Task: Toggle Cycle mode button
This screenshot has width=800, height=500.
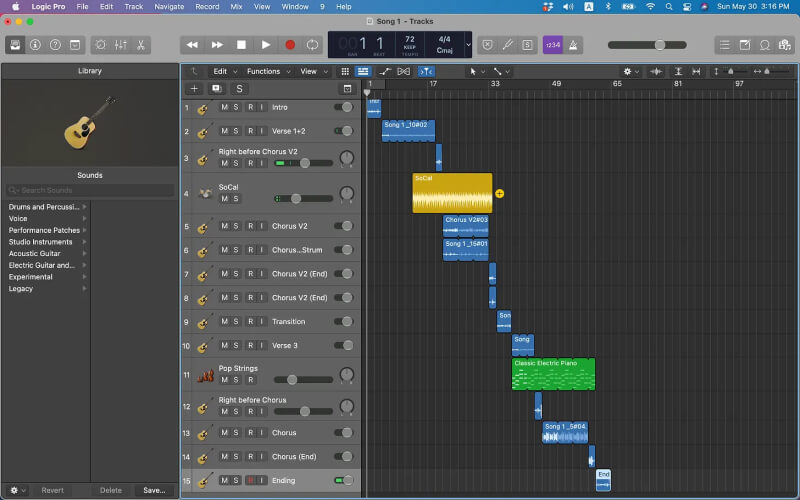Action: coord(312,45)
